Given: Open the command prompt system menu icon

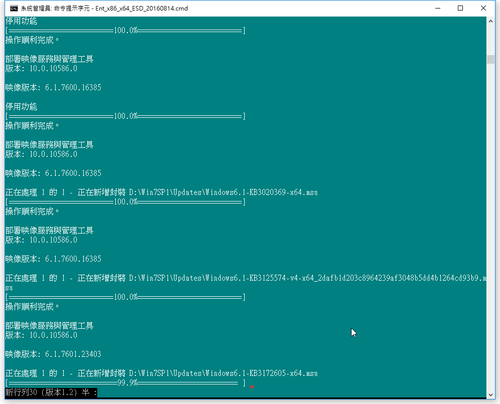Looking at the screenshot, I should click(14, 8).
